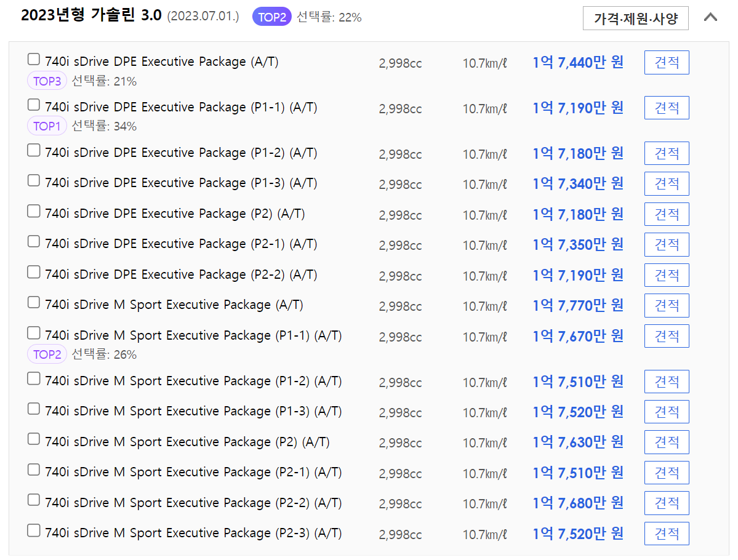Click trim name M Sport Executive Package (P2-3)
Image resolution: width=738 pixels, height=560 pixels.
pos(193,533)
